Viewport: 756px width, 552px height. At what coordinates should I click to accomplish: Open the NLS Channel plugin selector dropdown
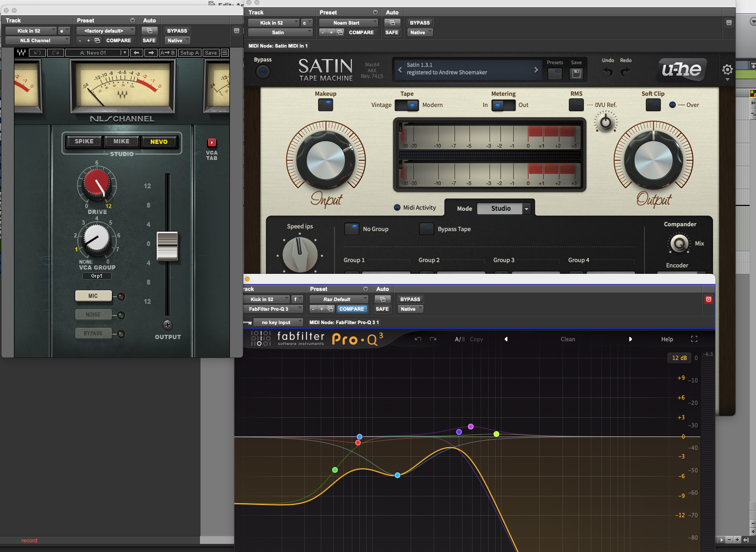coord(37,41)
